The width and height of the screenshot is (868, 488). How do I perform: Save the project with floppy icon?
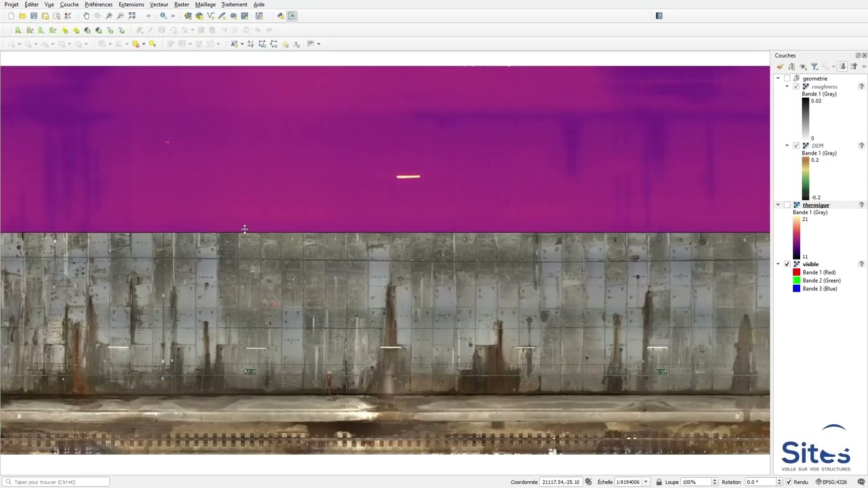pos(34,16)
